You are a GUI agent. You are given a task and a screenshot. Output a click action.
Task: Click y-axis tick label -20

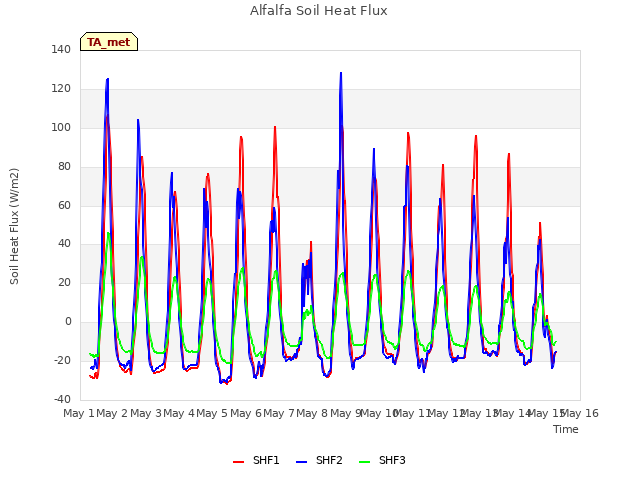(62, 360)
